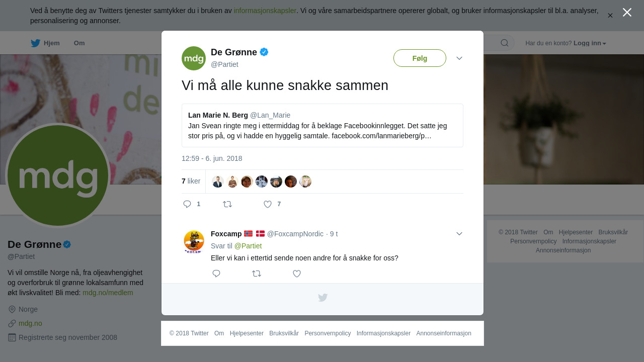
Task: Open the informasjonskapsler link in banner
Action: point(265,11)
